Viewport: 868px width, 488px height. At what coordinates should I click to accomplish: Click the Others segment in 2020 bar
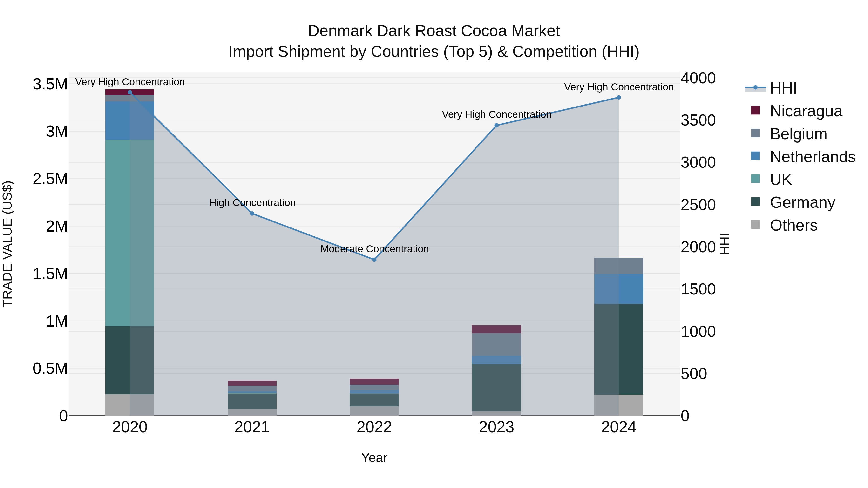(130, 405)
